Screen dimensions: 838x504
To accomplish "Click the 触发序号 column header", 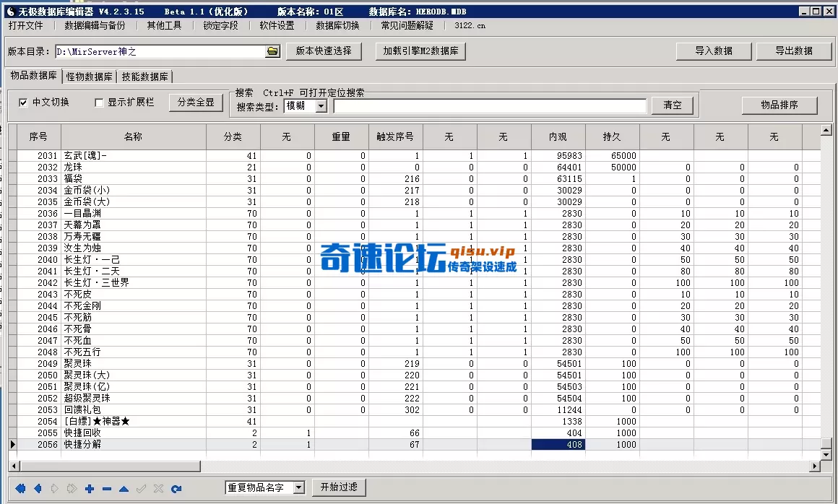I will click(395, 136).
